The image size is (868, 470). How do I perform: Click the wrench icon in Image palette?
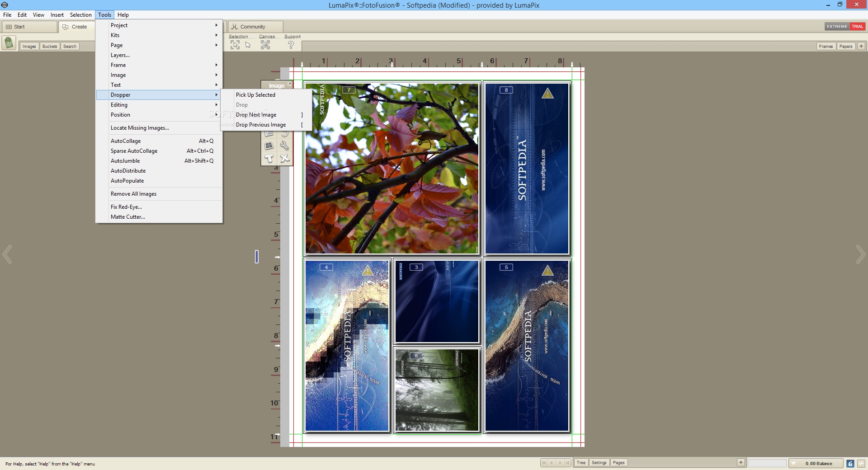(x=284, y=146)
